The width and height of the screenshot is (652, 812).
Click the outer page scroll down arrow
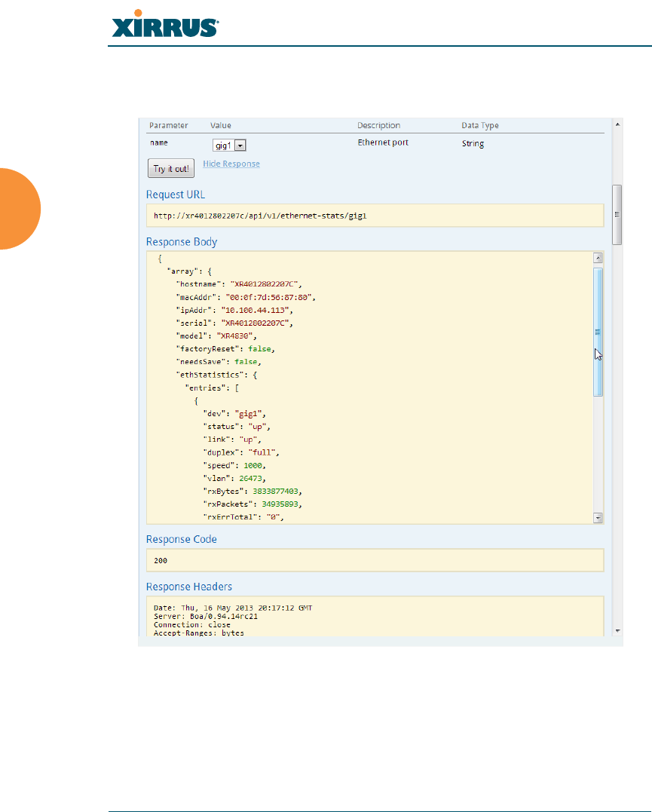617,631
